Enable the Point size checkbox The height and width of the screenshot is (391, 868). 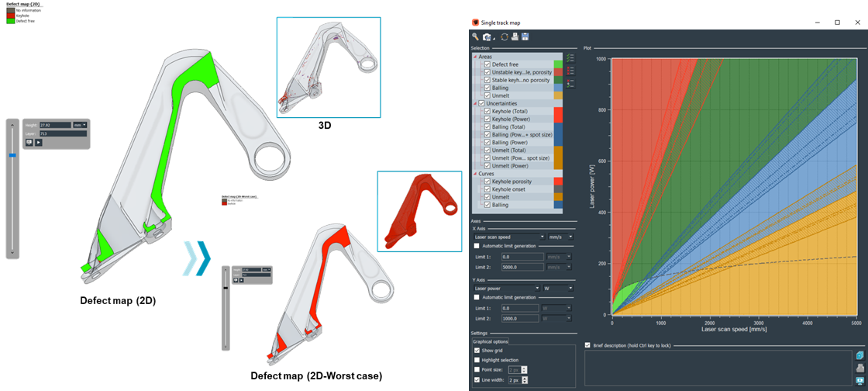[477, 369]
